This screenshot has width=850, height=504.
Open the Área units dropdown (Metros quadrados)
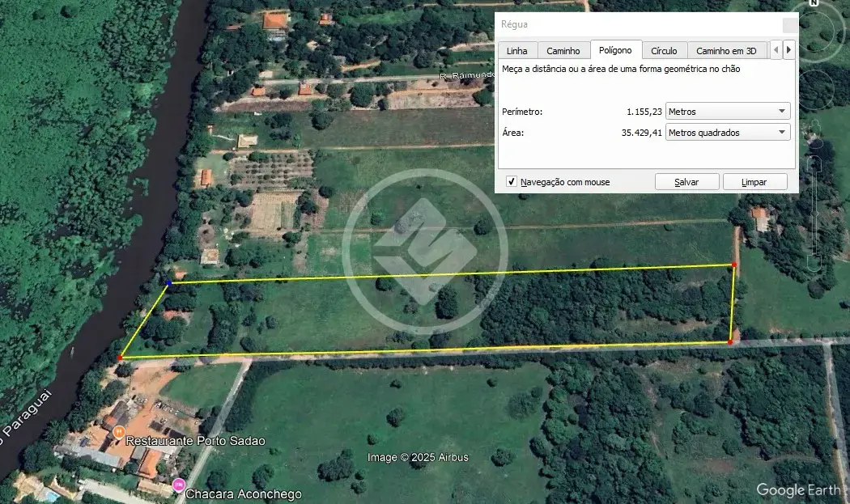tap(728, 132)
